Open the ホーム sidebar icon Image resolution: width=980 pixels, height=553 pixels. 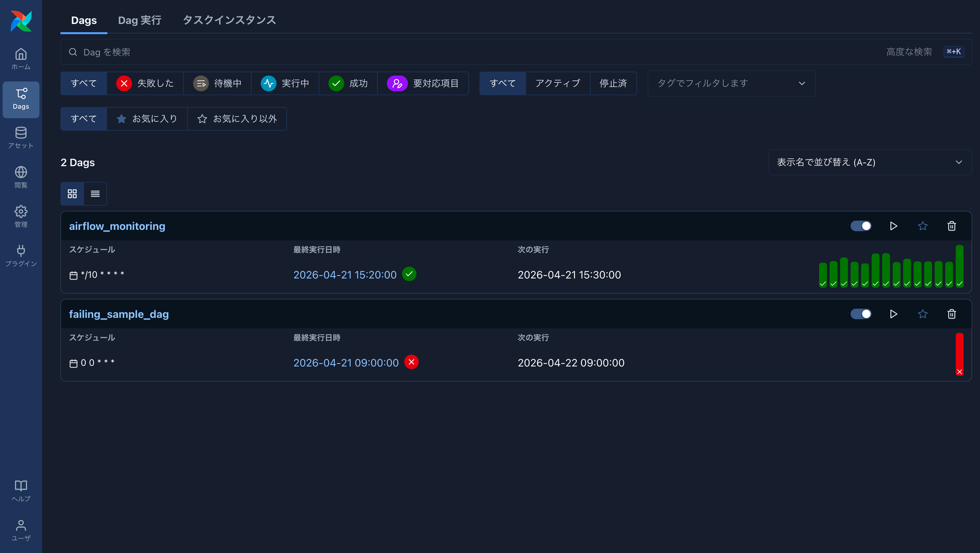coord(21,58)
